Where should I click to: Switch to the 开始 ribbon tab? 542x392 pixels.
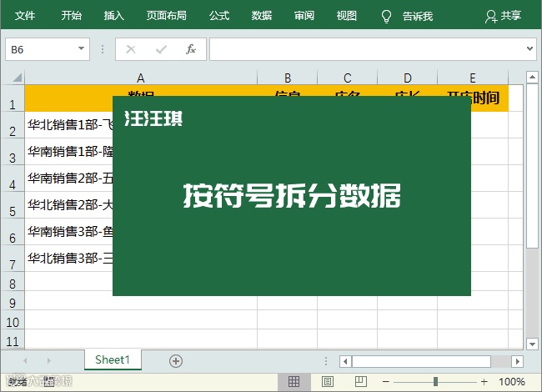tap(72, 16)
